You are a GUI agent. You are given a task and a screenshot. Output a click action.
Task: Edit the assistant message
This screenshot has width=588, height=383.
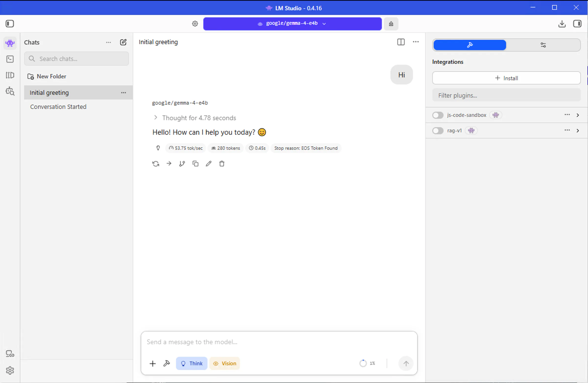[x=208, y=164]
